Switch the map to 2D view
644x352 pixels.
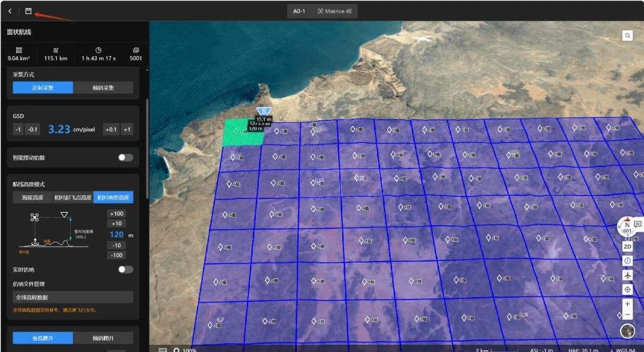(627, 247)
